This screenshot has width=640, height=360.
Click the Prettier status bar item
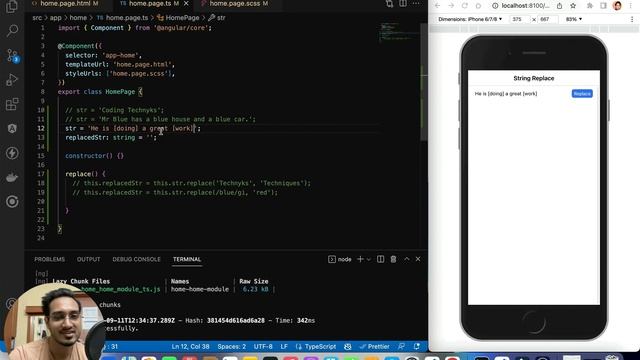tap(375, 347)
